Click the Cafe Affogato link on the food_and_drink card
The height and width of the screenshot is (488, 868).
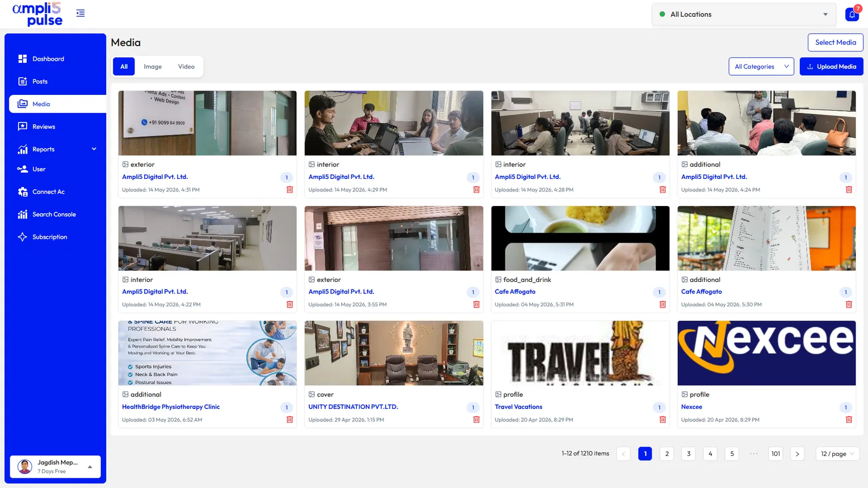(515, 292)
